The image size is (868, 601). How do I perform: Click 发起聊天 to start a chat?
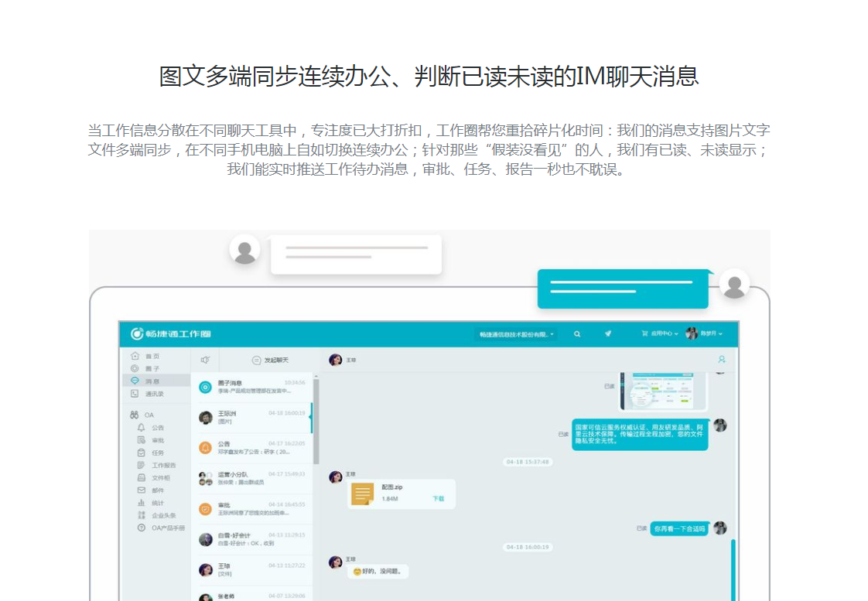pos(270,360)
